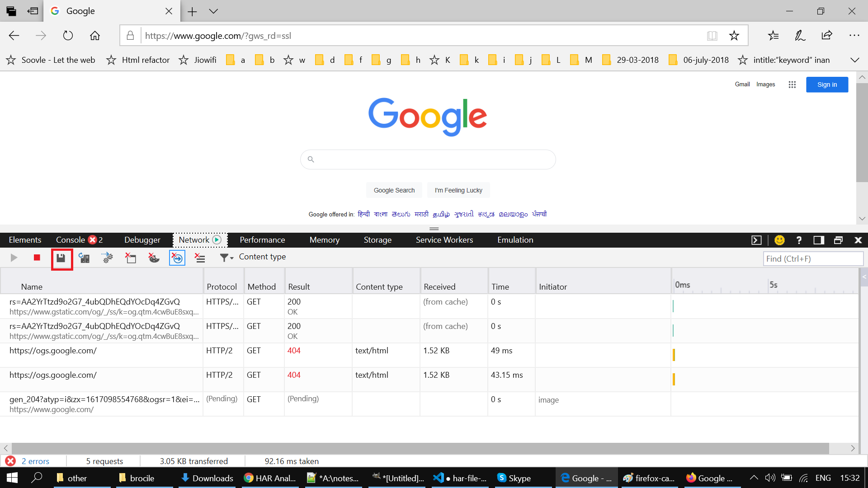868x488 pixels.
Task: Click the Clear session list icon
Action: coord(200,258)
